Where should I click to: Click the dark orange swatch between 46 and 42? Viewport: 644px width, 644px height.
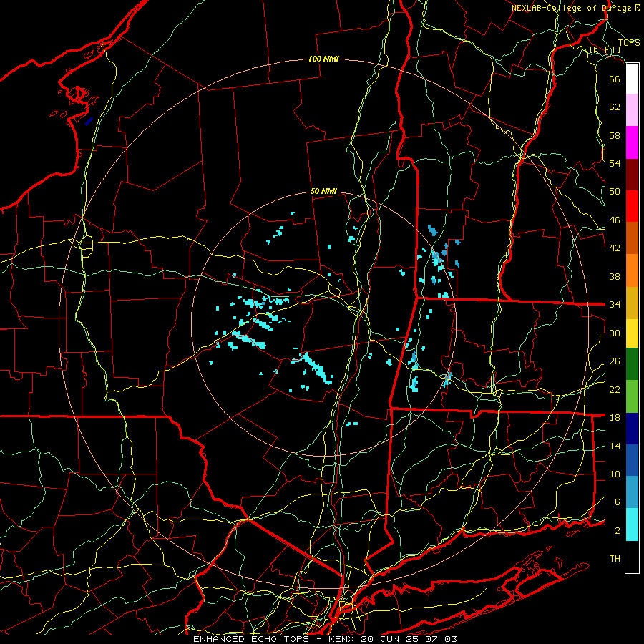pos(632,238)
